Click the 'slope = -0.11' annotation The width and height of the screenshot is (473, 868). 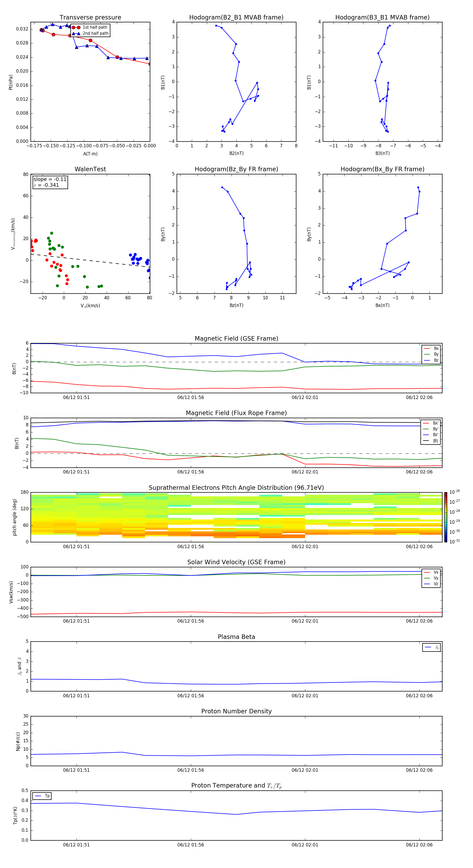point(50,179)
